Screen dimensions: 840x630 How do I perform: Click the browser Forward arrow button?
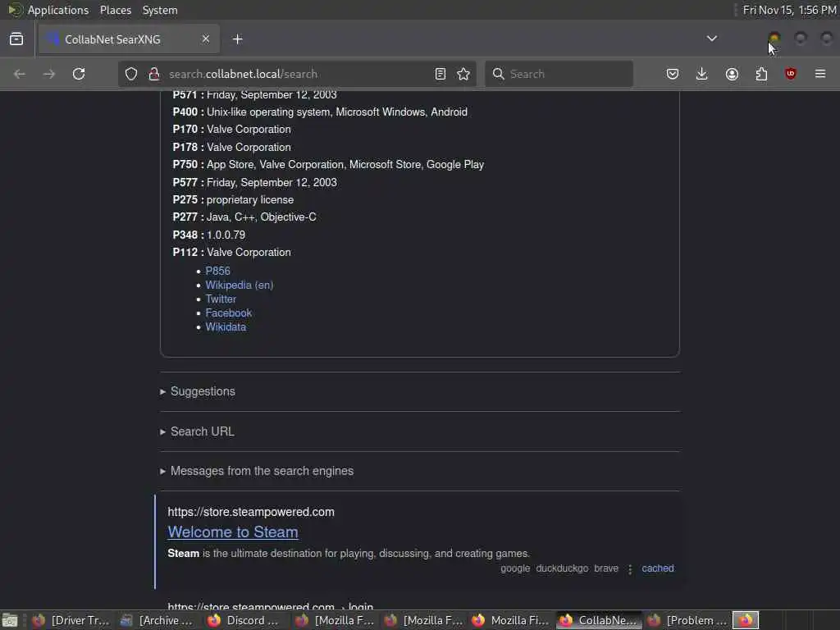coord(48,74)
